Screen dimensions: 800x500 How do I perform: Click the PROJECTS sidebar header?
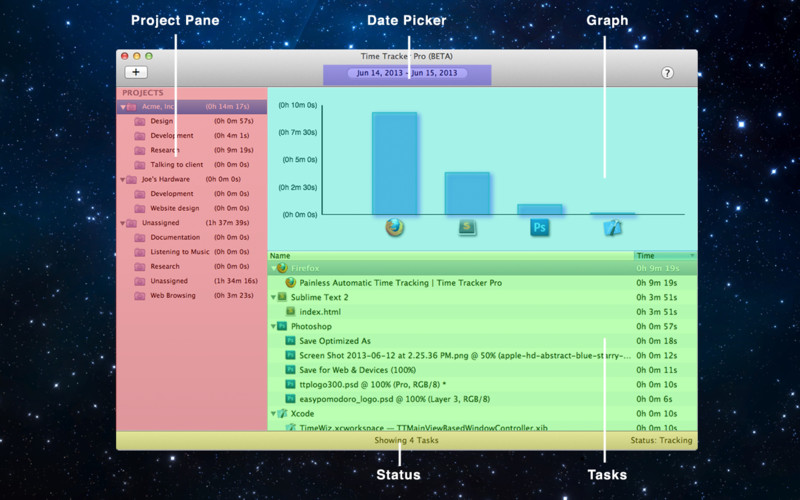pyautogui.click(x=143, y=93)
